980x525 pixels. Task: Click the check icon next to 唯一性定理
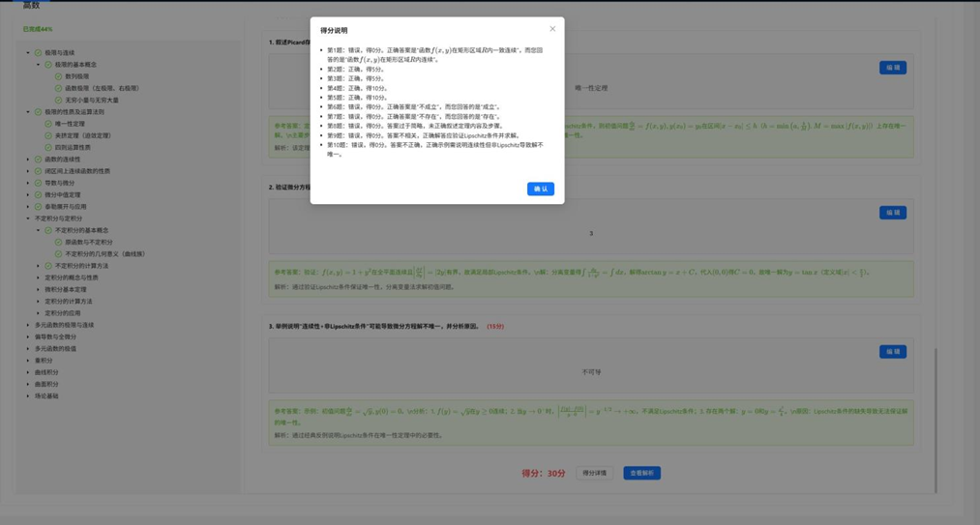pyautogui.click(x=48, y=124)
